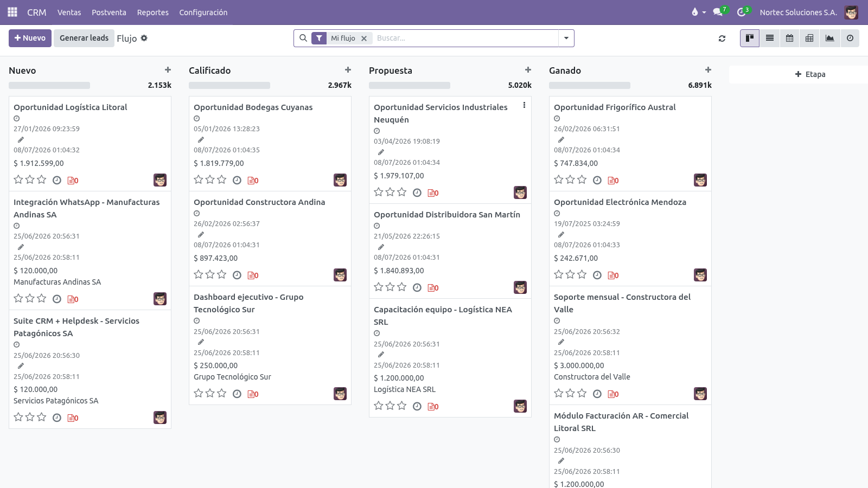Set third priority star on Suite CRM + Helpdesk card

tap(42, 417)
